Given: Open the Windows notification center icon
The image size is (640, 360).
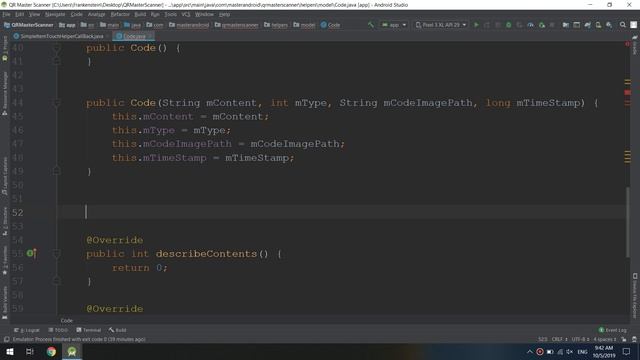Looking at the screenshot, I should [x=626, y=351].
